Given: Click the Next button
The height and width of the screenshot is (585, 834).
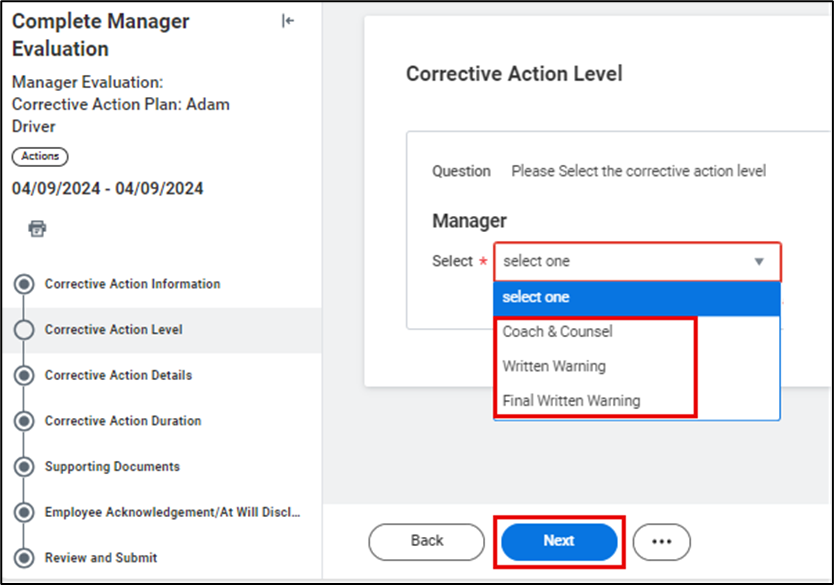Looking at the screenshot, I should [x=559, y=541].
